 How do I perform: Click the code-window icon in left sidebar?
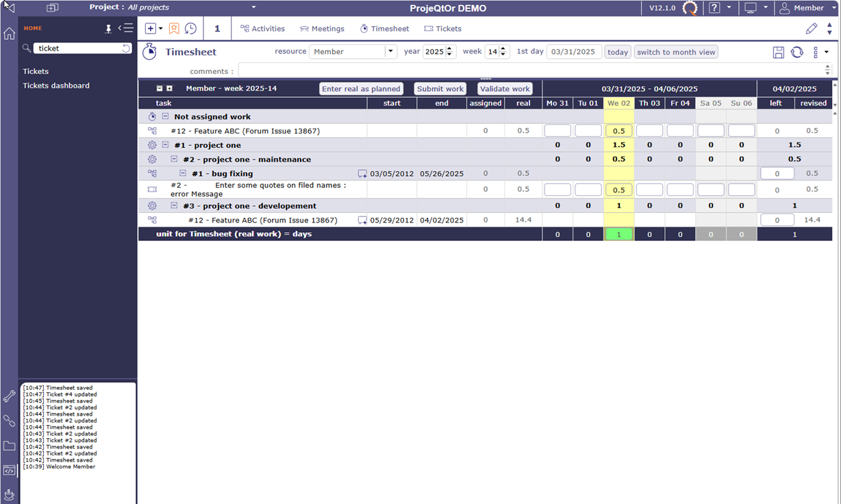9,470
